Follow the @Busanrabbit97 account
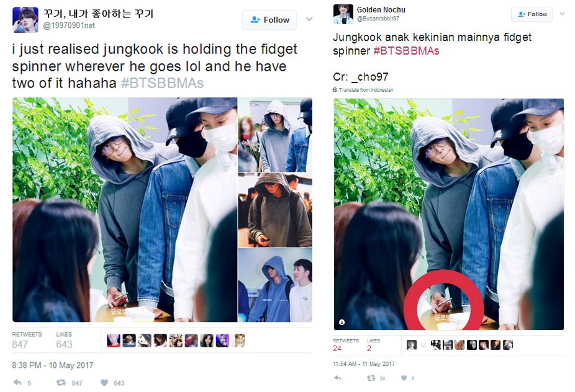The width and height of the screenshot is (575, 392). (x=532, y=14)
